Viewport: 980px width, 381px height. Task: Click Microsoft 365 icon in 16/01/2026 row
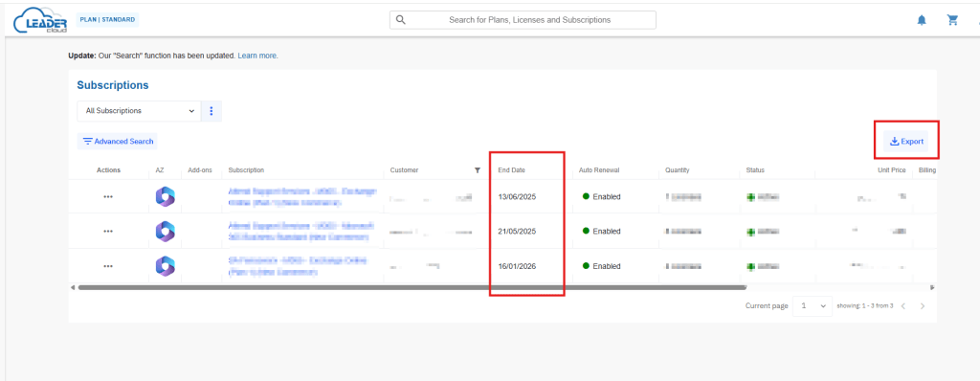165,266
